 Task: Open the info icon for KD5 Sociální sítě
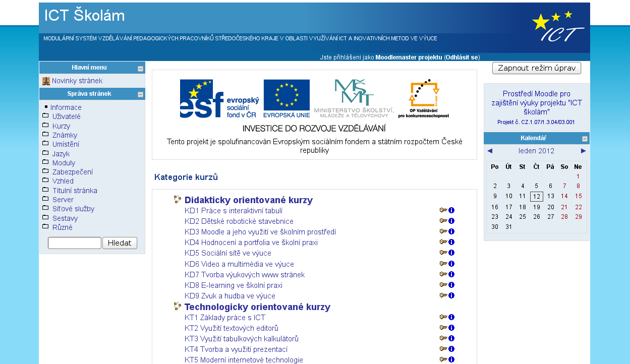pos(451,253)
